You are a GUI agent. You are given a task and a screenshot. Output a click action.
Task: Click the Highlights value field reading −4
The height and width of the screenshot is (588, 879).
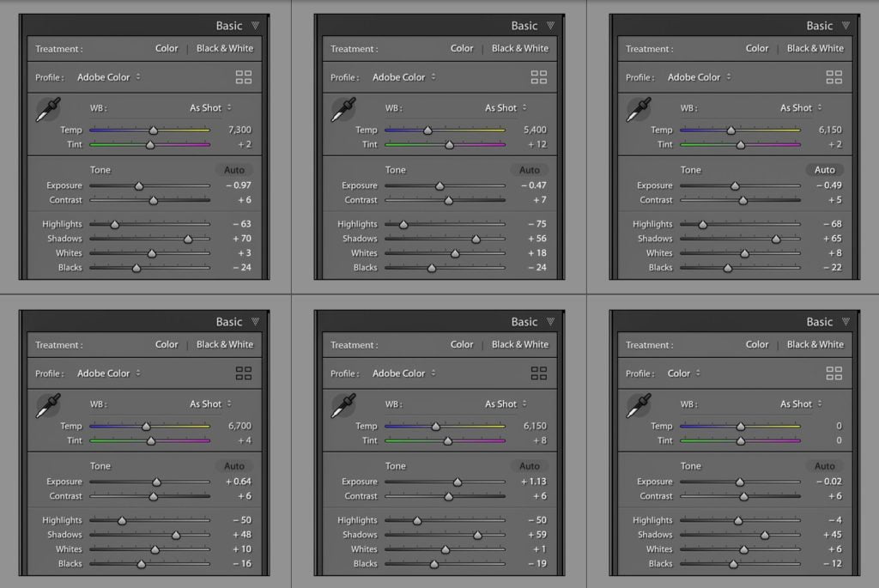pos(835,520)
